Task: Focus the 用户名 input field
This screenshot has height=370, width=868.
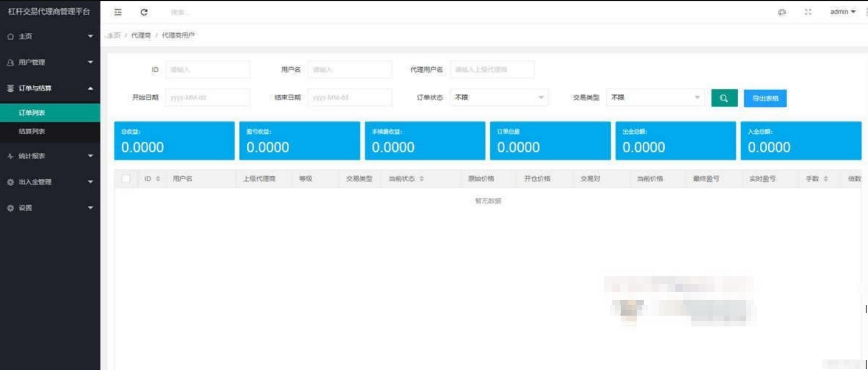Action: (x=350, y=70)
